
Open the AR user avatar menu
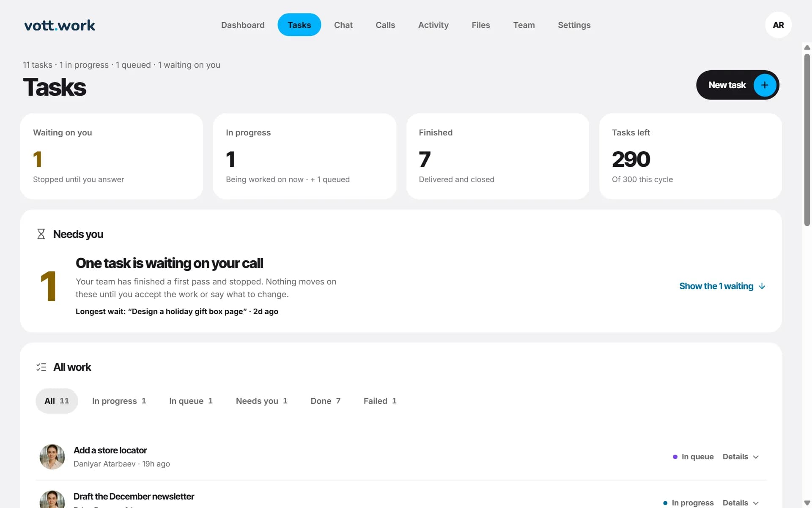coord(778,25)
